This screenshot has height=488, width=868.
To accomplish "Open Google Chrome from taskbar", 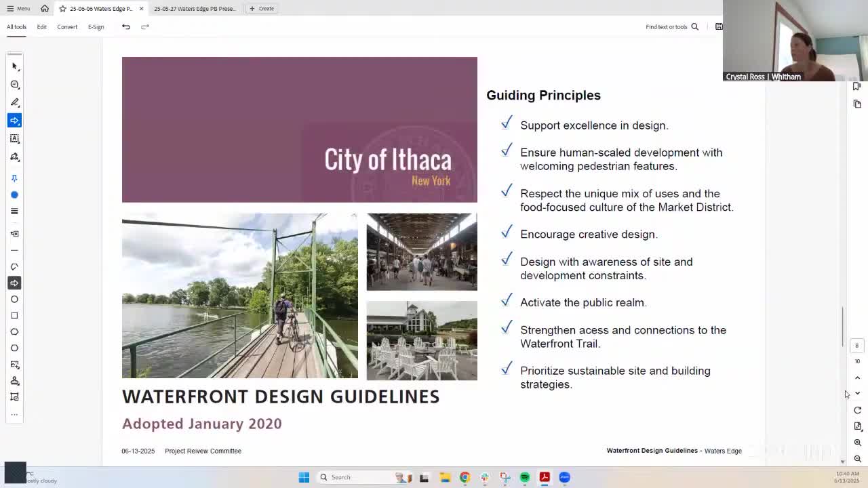I will [465, 477].
